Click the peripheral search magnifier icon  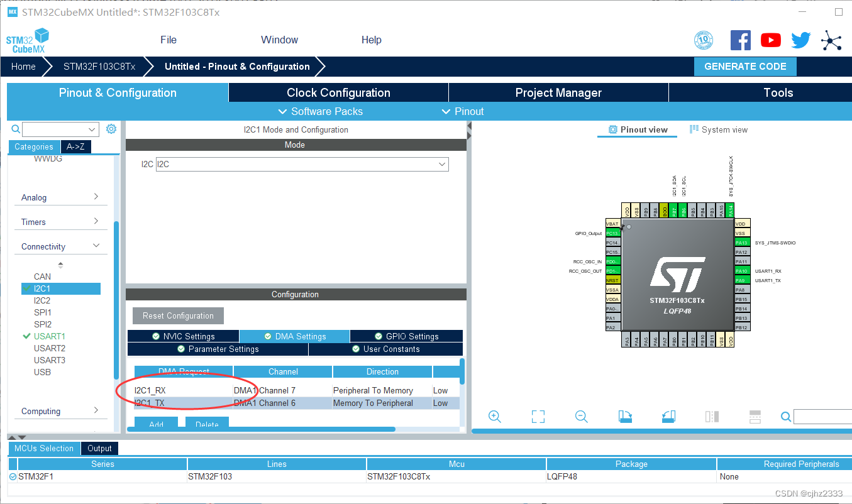pos(16,129)
